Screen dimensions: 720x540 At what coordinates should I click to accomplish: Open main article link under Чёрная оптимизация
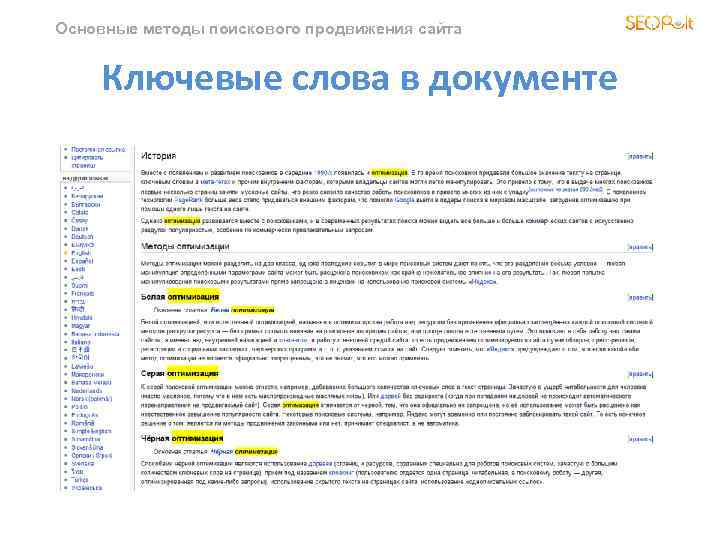[x=244, y=452]
